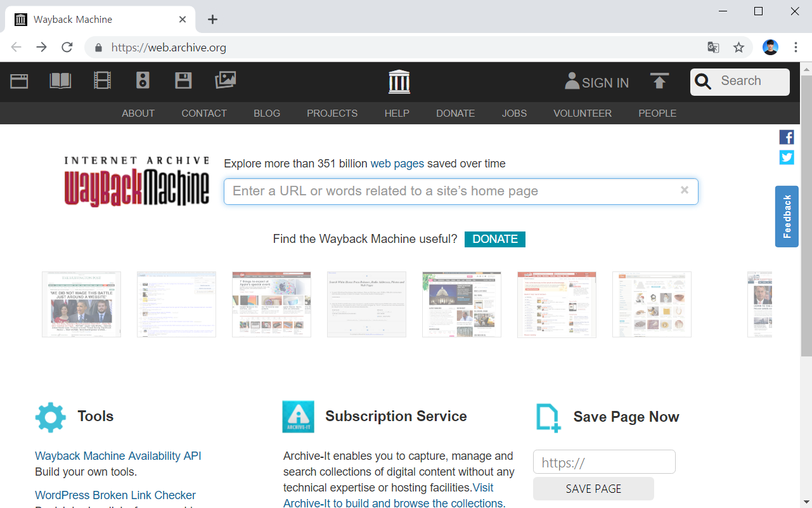The width and height of the screenshot is (812, 508).
Task: Click the SAVE PAGE button
Action: 593,488
